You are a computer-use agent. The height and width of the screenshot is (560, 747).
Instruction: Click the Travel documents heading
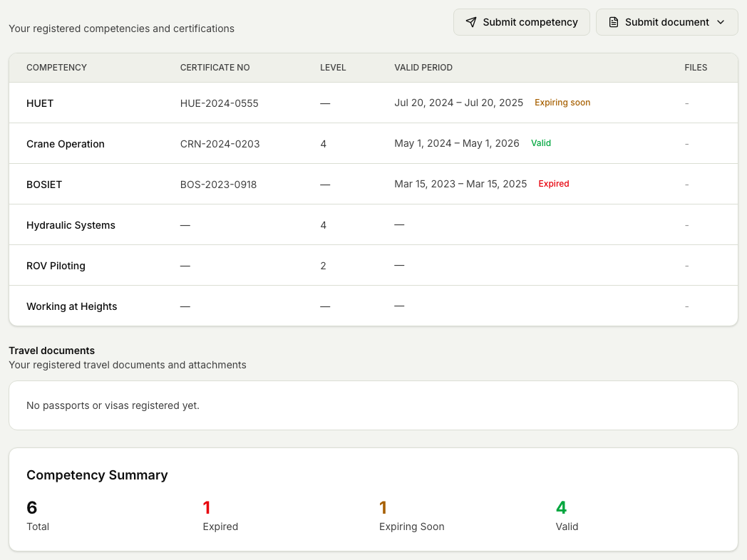tap(52, 351)
